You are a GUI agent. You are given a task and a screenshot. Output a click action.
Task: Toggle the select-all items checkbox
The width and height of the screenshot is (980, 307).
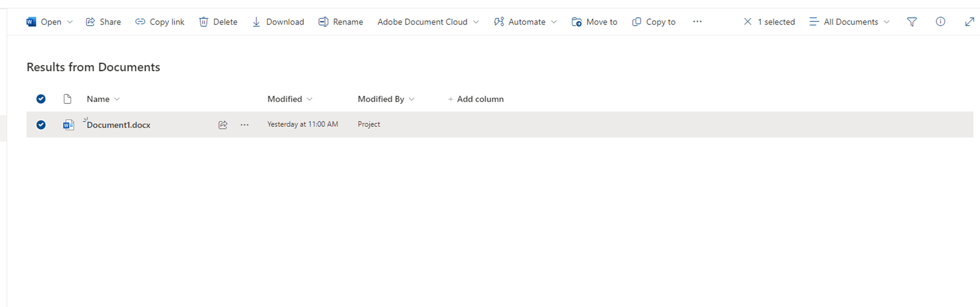41,99
